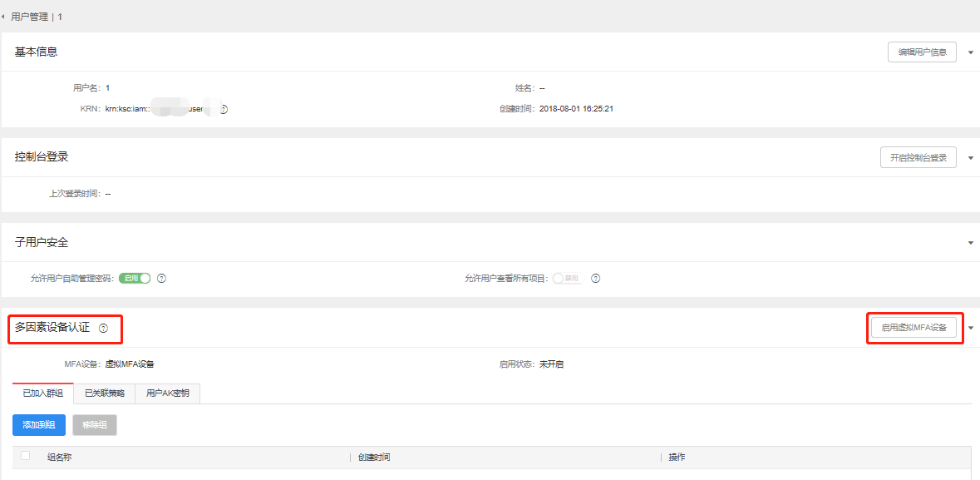Image resolution: width=980 pixels, height=480 pixels.
Task: Tick the select-all checkbox in group table header
Action: tap(26, 456)
